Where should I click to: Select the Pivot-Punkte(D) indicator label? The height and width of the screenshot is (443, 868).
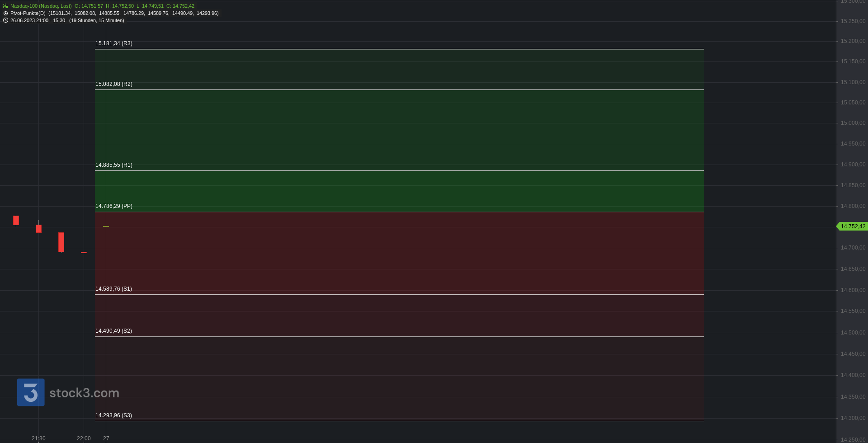click(x=28, y=14)
